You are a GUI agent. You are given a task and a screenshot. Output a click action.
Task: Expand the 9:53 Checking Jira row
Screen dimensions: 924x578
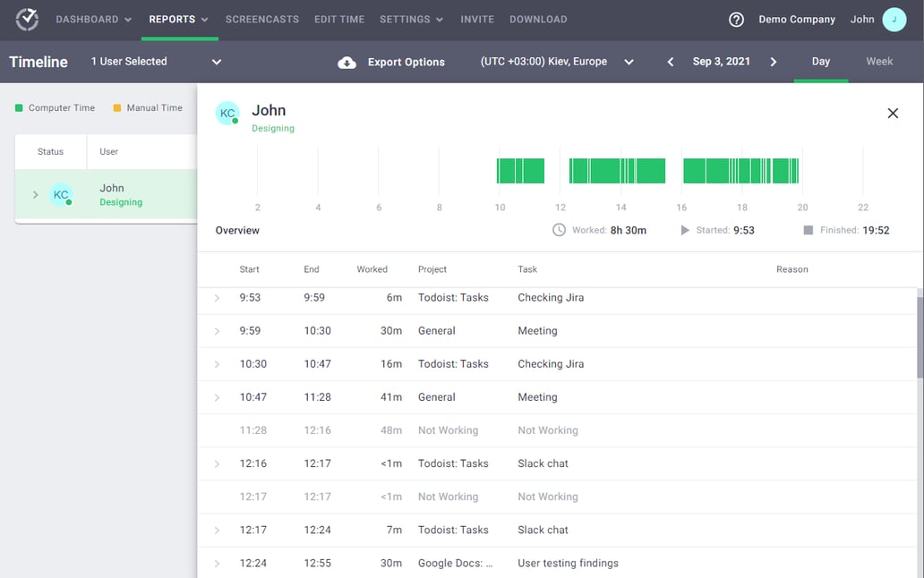pyautogui.click(x=217, y=298)
